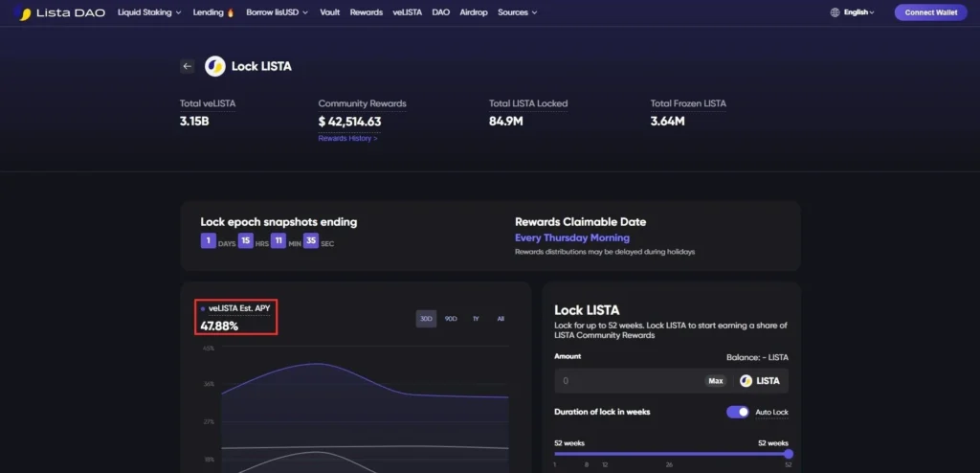Viewport: 980px width, 473px height.
Task: Click the 12 mark on the weeks slider
Action: click(x=605, y=465)
